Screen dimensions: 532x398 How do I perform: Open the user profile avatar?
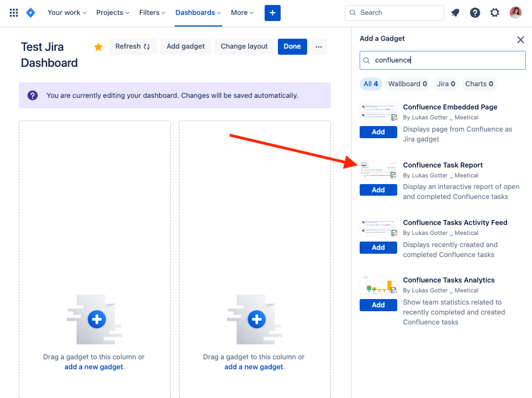516,13
